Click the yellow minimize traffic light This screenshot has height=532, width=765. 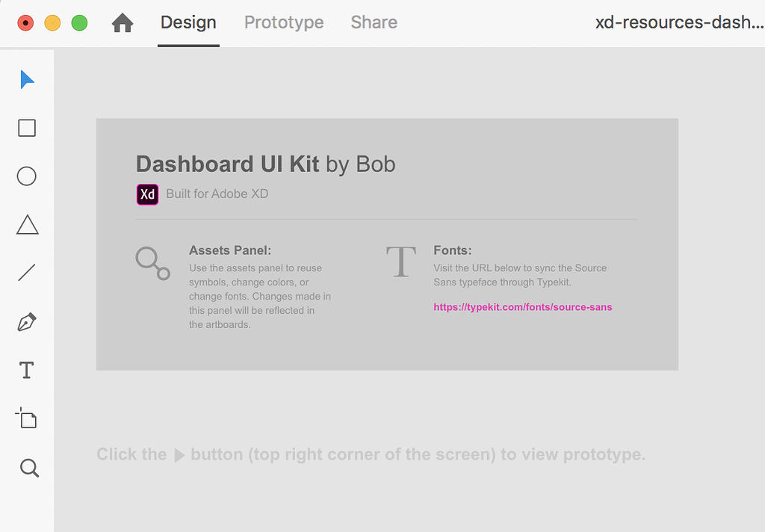(x=52, y=23)
